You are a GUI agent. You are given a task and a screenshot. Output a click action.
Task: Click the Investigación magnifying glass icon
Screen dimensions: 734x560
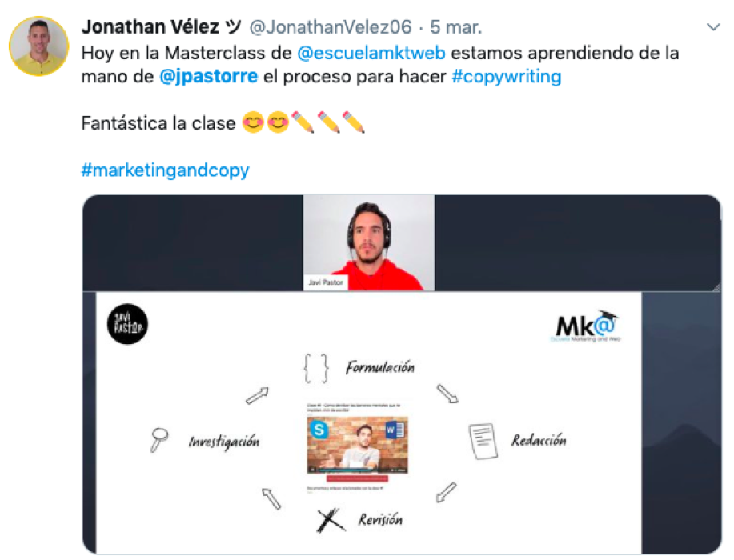point(159,440)
